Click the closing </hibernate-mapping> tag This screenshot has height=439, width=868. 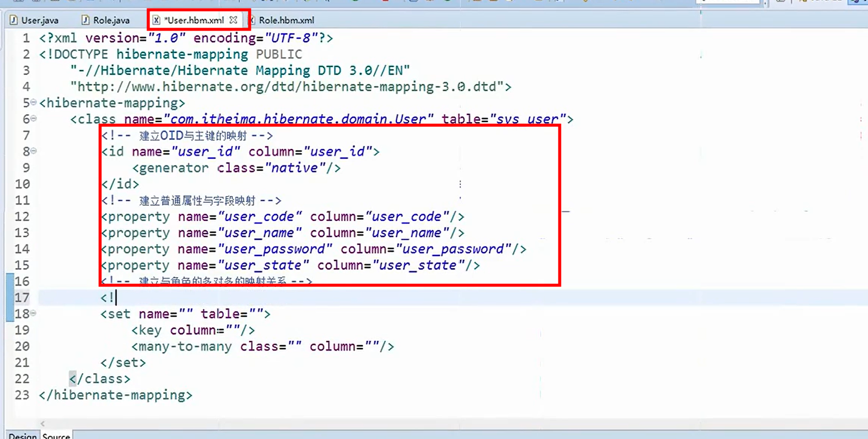click(116, 395)
